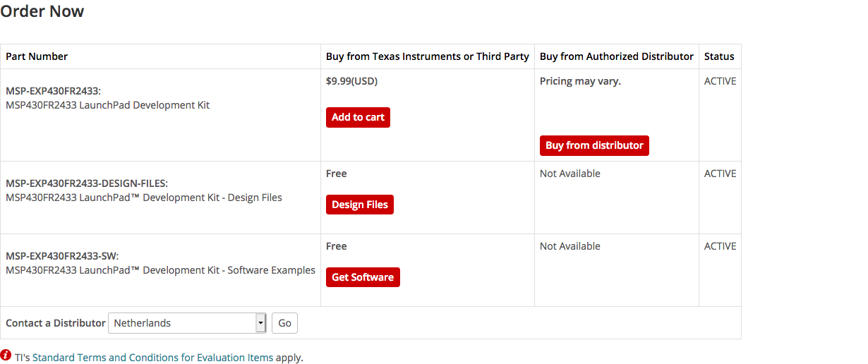Screen dimensions: 868x364
Task: Select the MSP-EXP430FR2433-DESIGN-FILES part number
Action: (x=87, y=183)
